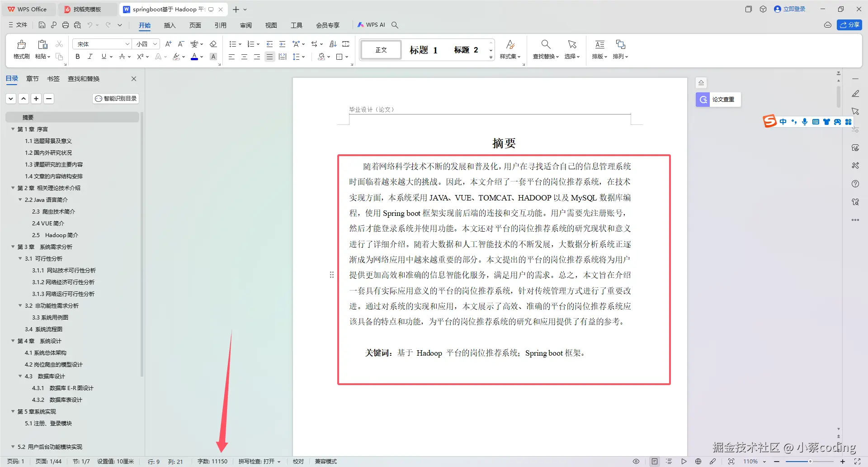Collapse 第 1 章 序言 in outline
Viewport: 868px width, 467px height.
[13, 129]
